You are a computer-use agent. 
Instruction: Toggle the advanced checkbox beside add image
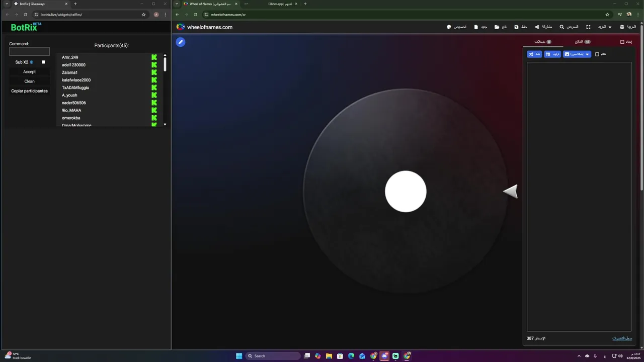(597, 54)
